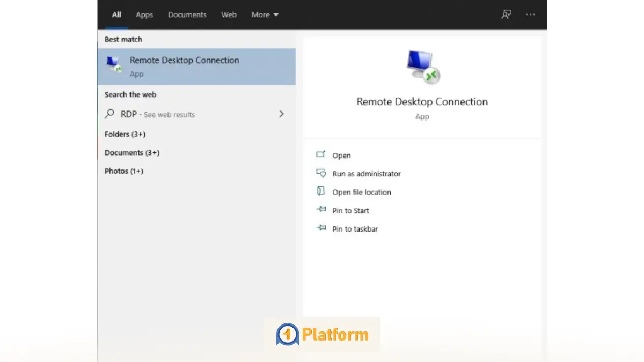Screen dimensions: 644x362
Task: Click the Open file location folder icon
Action: coord(321,191)
